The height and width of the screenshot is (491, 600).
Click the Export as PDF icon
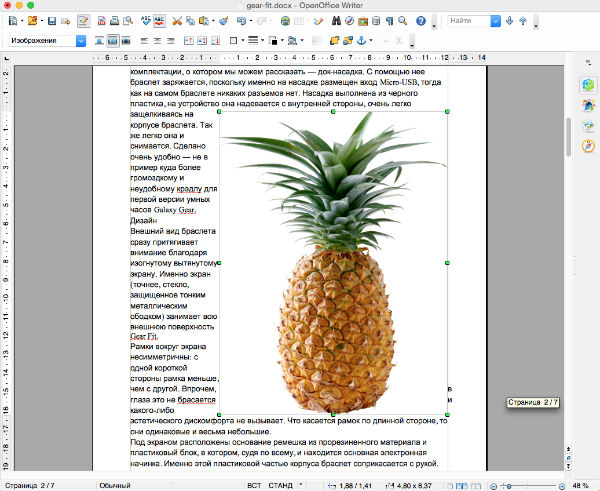(102, 20)
